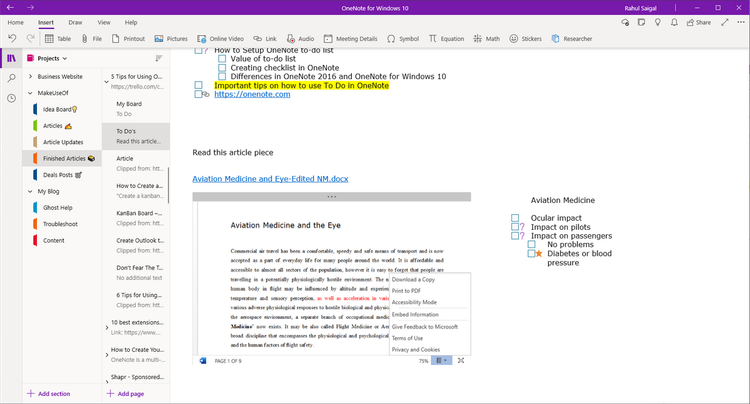Image resolution: width=750 pixels, height=404 pixels.
Task: Open the feed note icon in title area
Action: coord(641,22)
